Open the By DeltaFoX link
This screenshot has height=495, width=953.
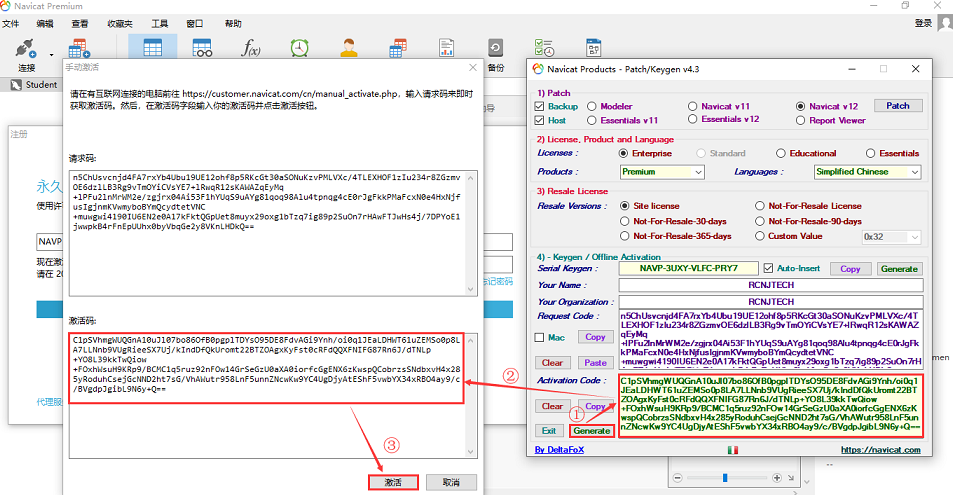pyautogui.click(x=559, y=450)
